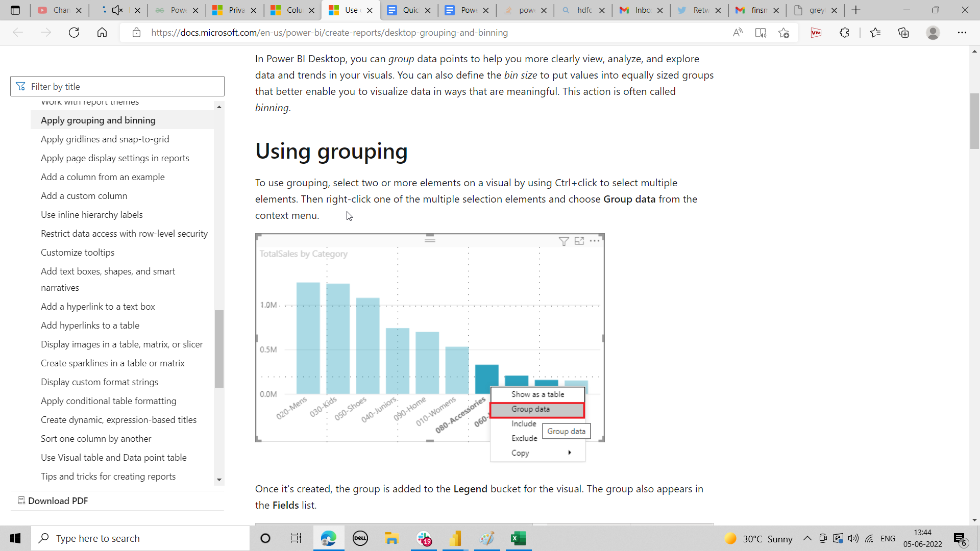The height and width of the screenshot is (551, 980).
Task: Click the red VM extension icon
Action: 816,33
